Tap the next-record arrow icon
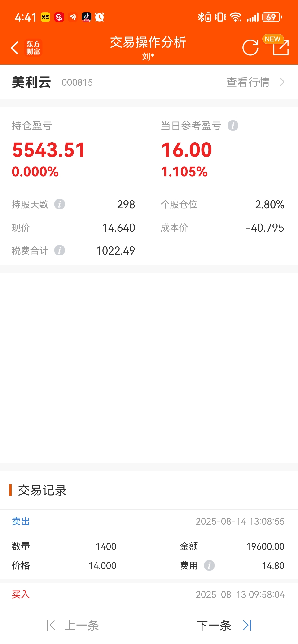 (x=247, y=625)
